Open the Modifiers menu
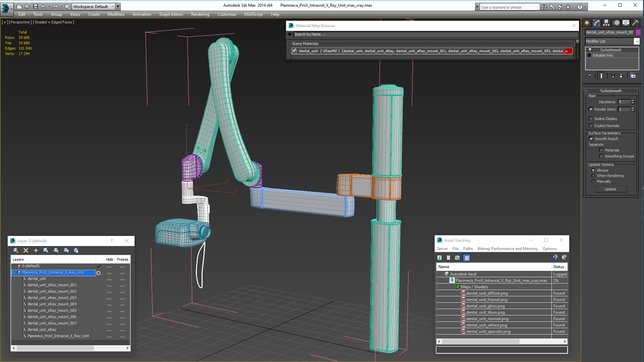Image resolution: width=644 pixels, height=362 pixels. (x=116, y=14)
